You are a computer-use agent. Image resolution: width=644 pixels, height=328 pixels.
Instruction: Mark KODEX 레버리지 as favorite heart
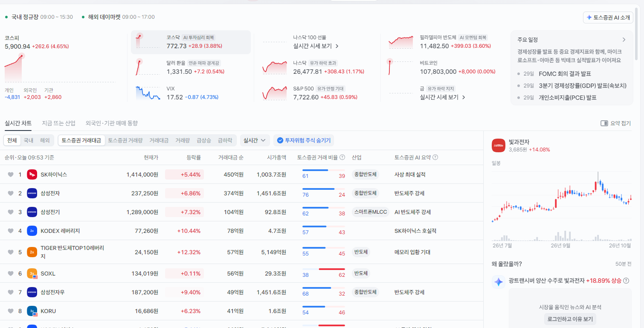click(11, 231)
